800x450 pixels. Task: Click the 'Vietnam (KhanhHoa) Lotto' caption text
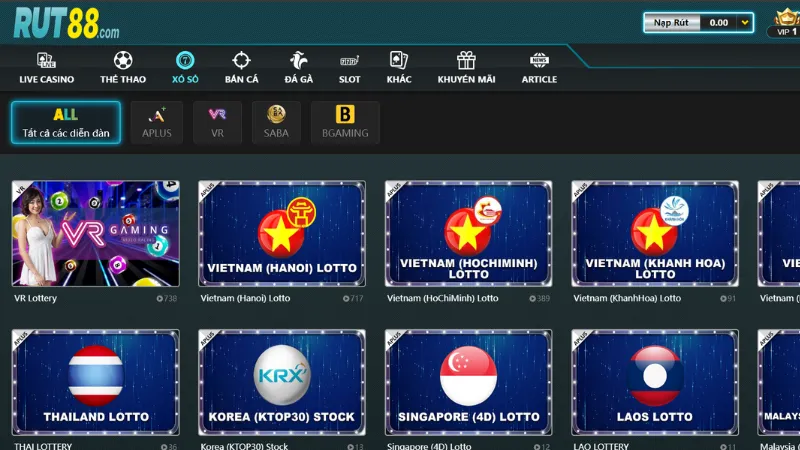pyautogui.click(x=627, y=298)
